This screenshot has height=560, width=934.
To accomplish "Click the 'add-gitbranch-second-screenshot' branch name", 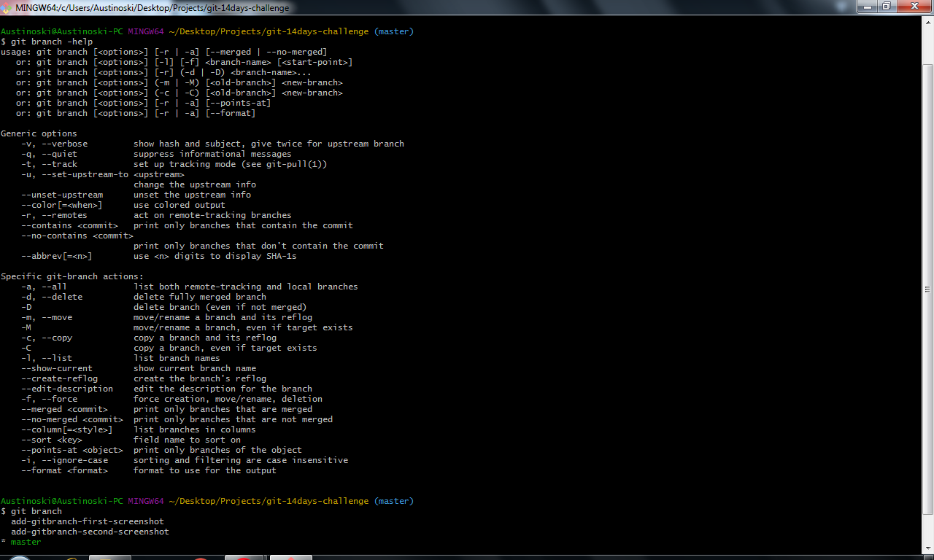I will pos(90,532).
